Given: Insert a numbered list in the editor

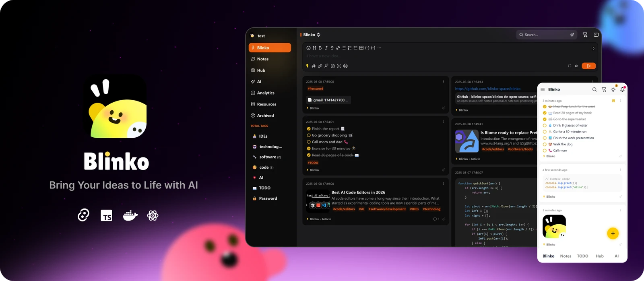Looking at the screenshot, I should pos(349,48).
